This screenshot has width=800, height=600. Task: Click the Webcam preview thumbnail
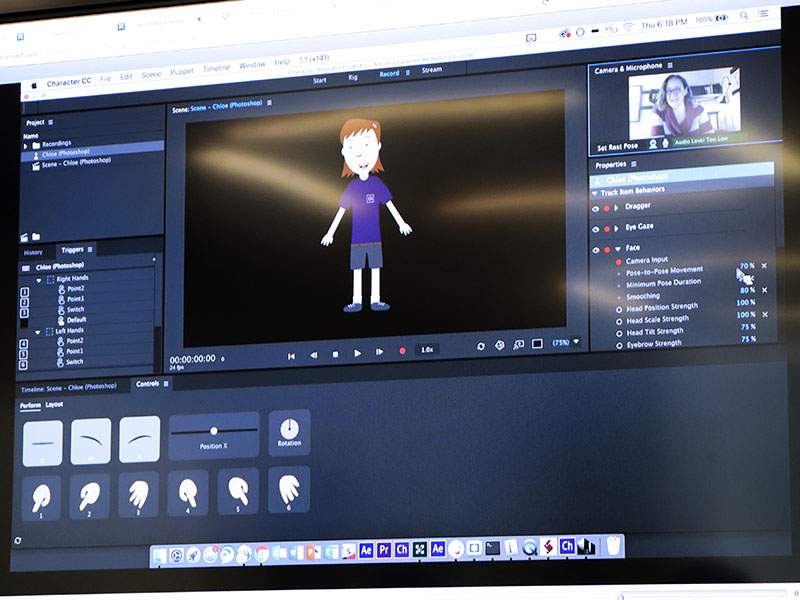[x=685, y=103]
